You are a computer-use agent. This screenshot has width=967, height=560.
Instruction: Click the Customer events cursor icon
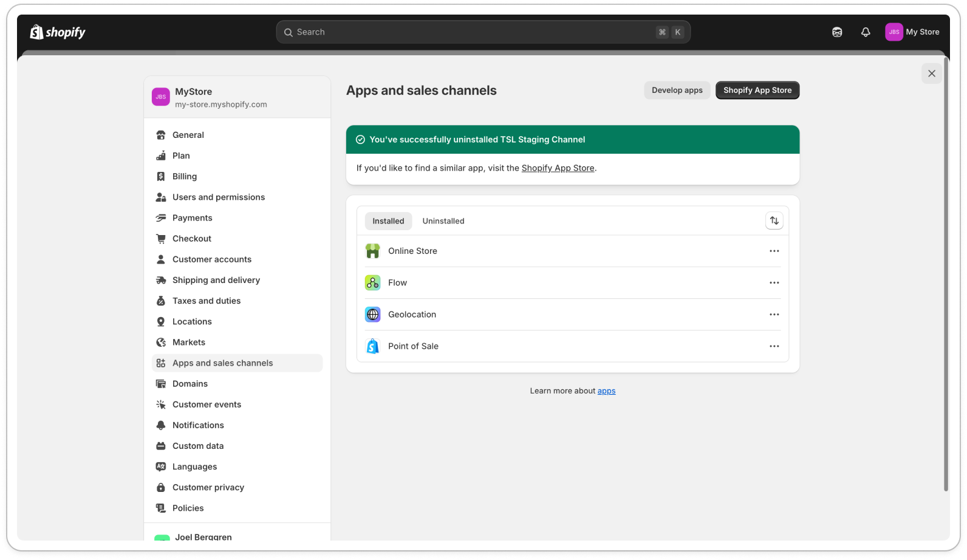coord(161,405)
